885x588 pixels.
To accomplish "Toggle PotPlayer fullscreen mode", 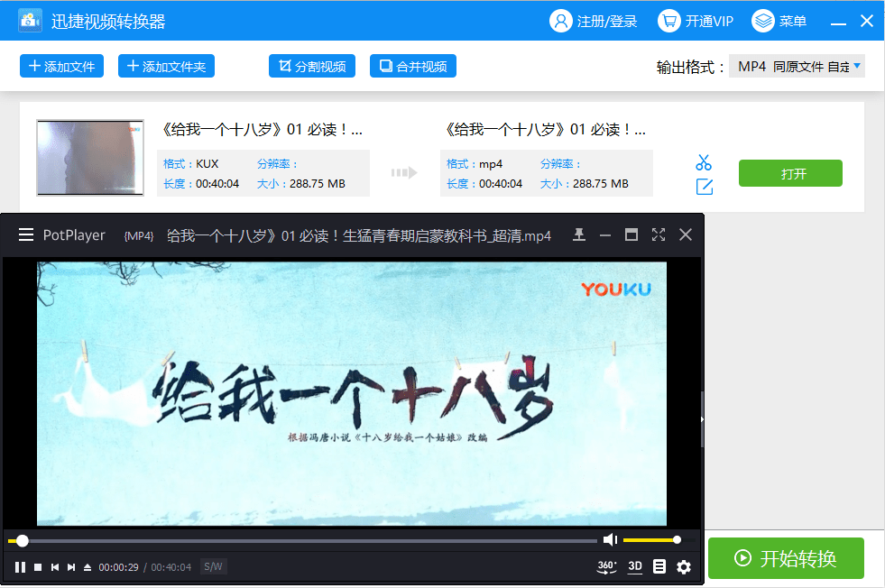I will tap(658, 234).
